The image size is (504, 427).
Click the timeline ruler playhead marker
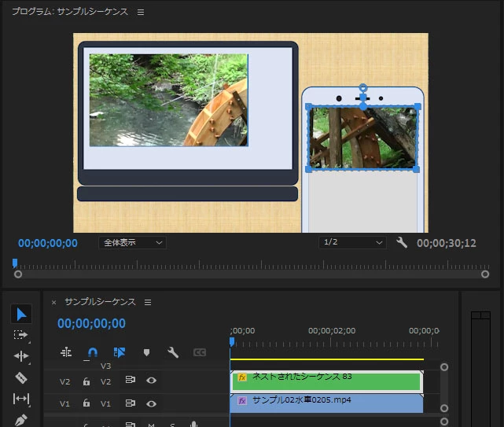pos(232,342)
